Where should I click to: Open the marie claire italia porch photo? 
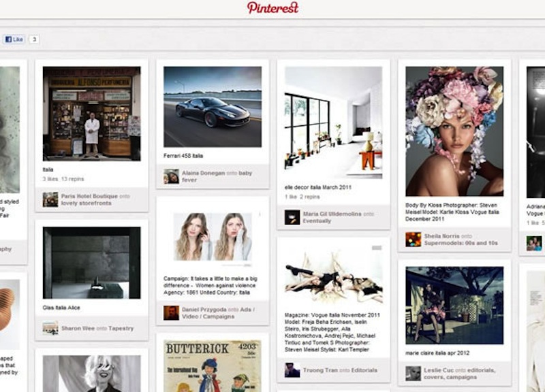pos(454,306)
